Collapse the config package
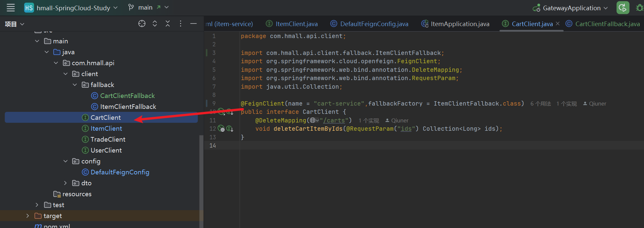This screenshot has width=644, height=228. (x=65, y=161)
